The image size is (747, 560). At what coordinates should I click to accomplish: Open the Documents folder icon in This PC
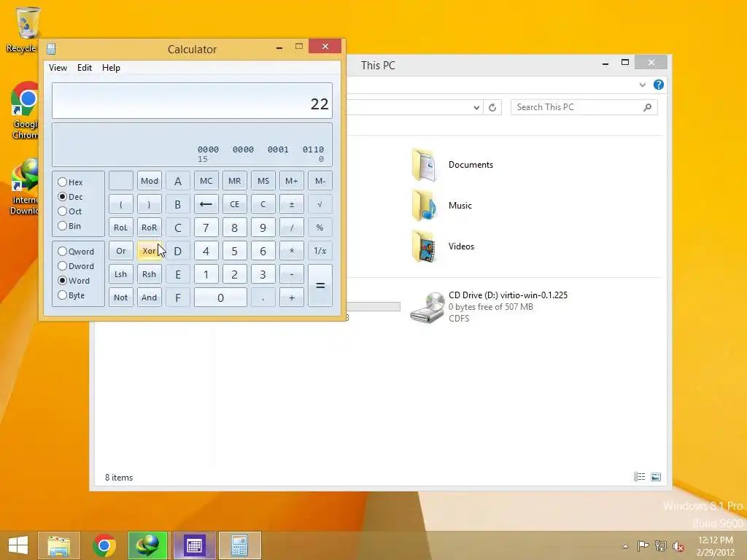click(x=424, y=165)
